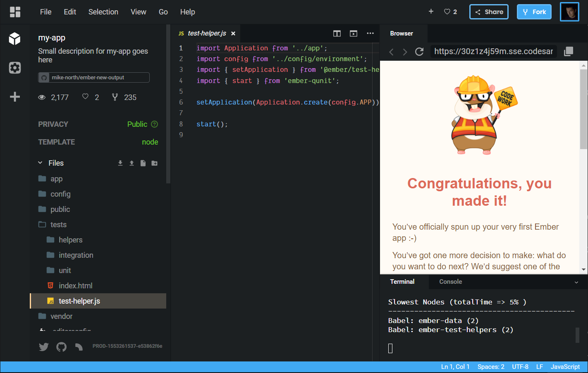Switch to the Console tab
The image size is (588, 373).
(450, 282)
